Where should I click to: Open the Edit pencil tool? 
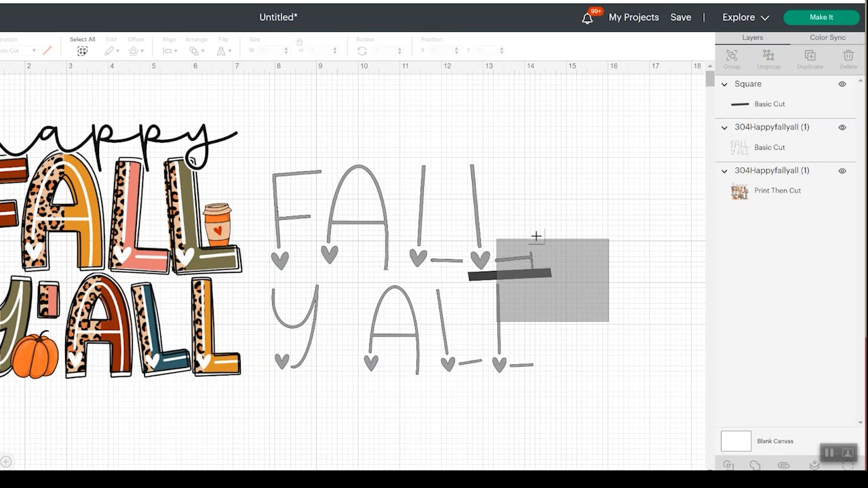[x=109, y=51]
